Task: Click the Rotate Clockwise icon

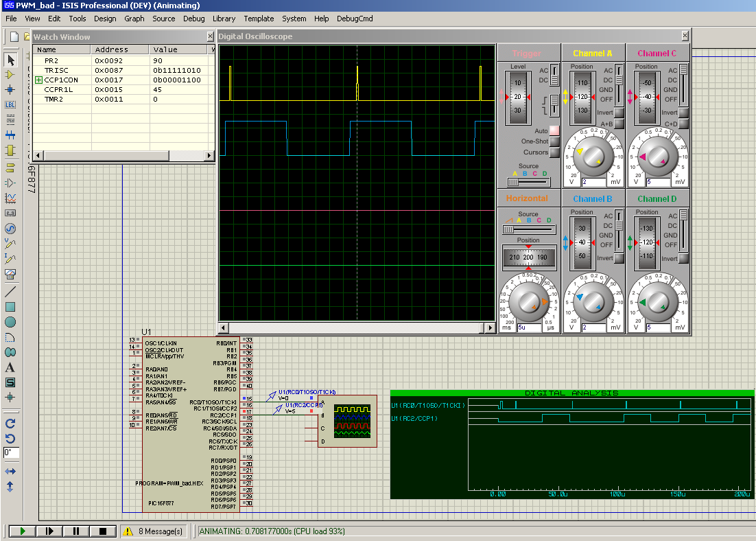Action: tap(10, 424)
